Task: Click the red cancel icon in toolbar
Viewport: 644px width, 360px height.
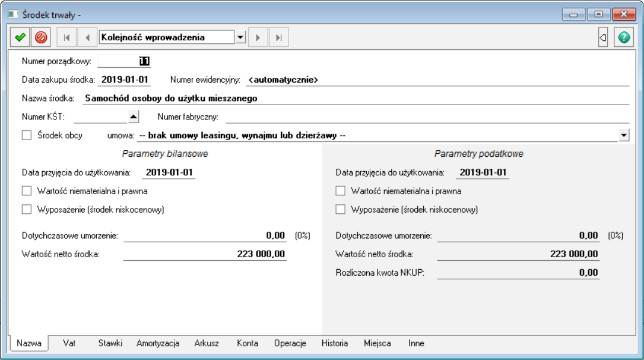Action: [x=41, y=37]
